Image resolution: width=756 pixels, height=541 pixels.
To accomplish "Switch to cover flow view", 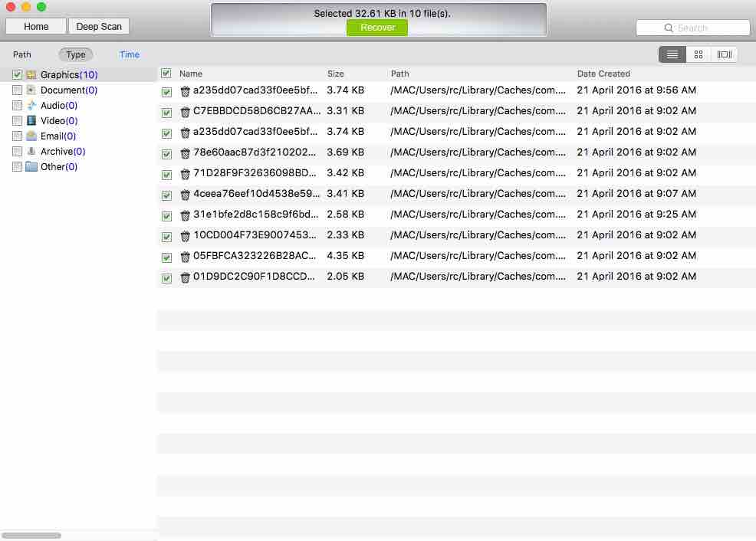I will [x=724, y=54].
